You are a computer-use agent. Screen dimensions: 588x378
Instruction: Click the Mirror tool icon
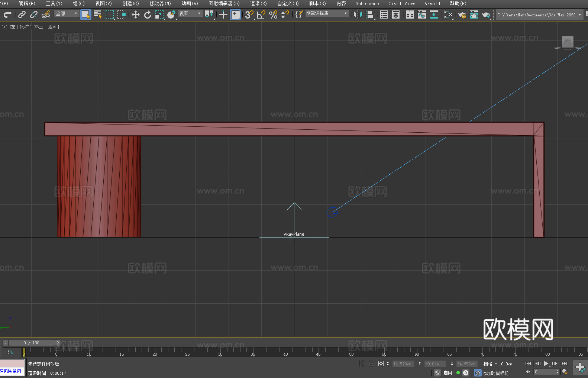[x=358, y=14]
